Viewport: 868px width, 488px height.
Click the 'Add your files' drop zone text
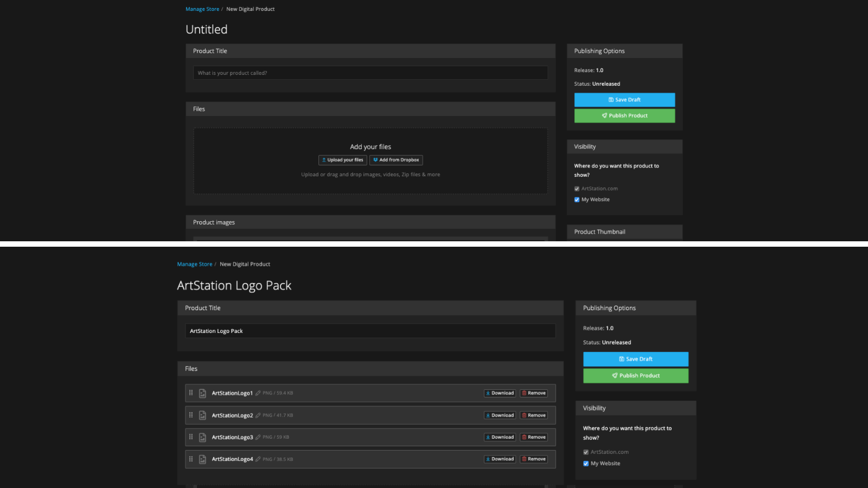tap(371, 147)
